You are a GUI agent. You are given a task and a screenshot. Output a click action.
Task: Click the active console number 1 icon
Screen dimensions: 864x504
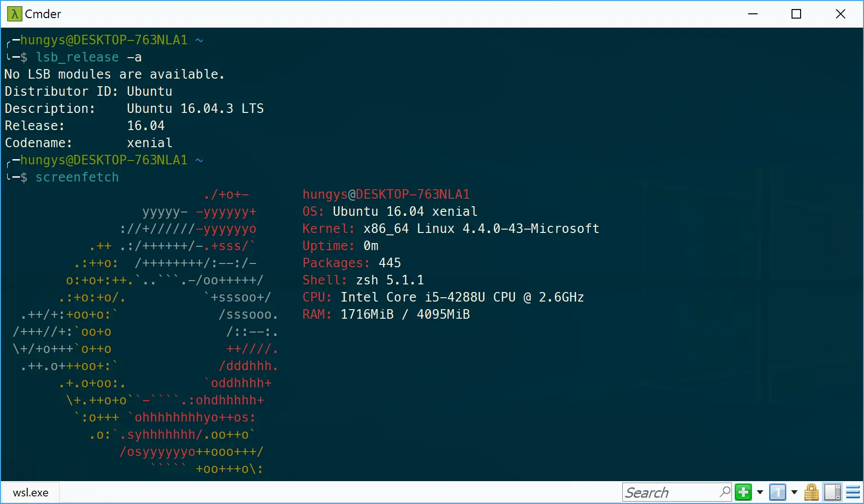tap(777, 492)
